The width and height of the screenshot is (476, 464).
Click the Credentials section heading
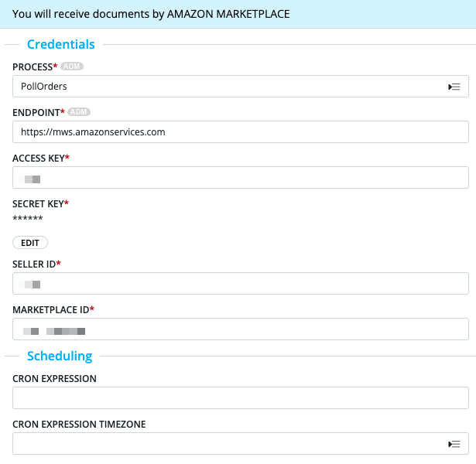click(61, 44)
